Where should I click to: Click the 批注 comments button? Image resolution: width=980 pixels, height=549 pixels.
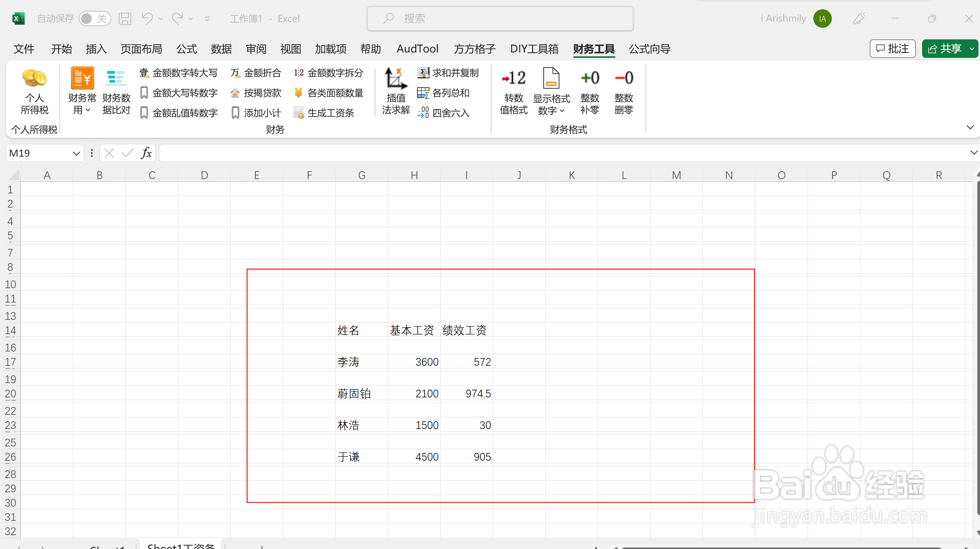click(x=892, y=49)
